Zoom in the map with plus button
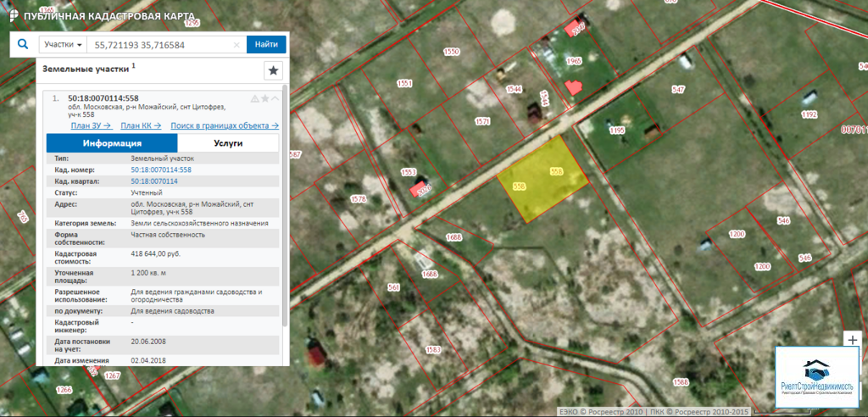The image size is (868, 417). (853, 340)
